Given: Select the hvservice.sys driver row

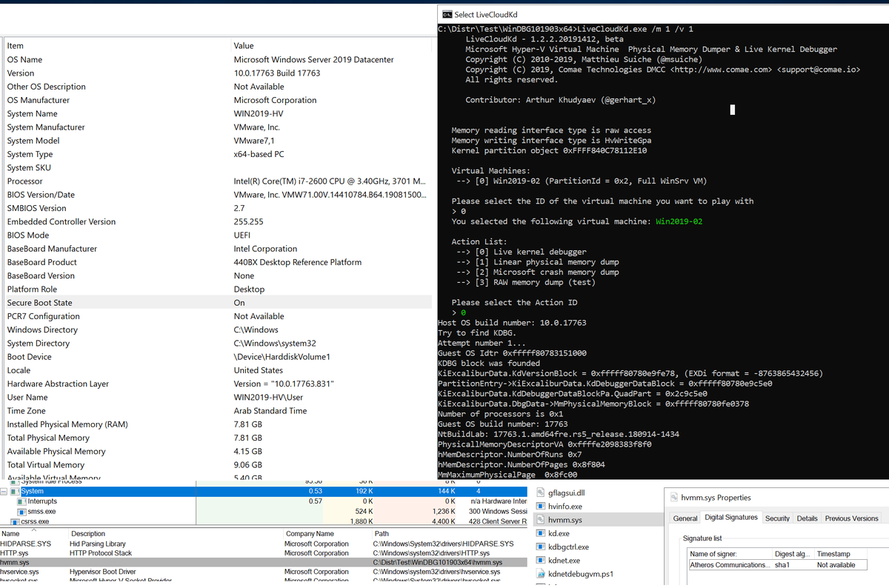Looking at the screenshot, I should (x=264, y=572).
